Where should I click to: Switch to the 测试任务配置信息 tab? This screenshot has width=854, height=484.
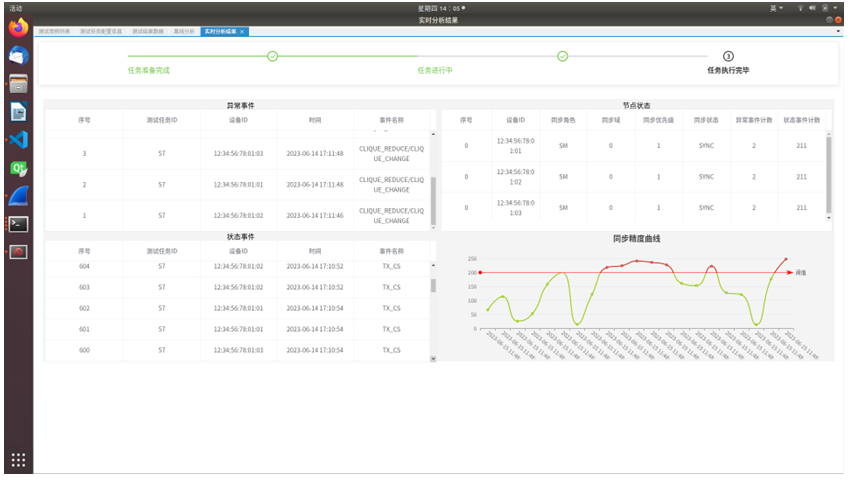coord(101,32)
